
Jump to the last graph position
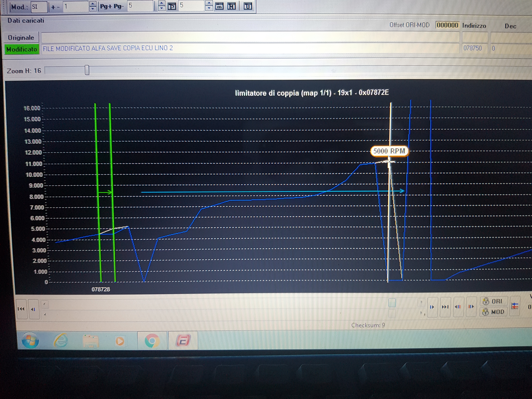pyautogui.click(x=445, y=307)
